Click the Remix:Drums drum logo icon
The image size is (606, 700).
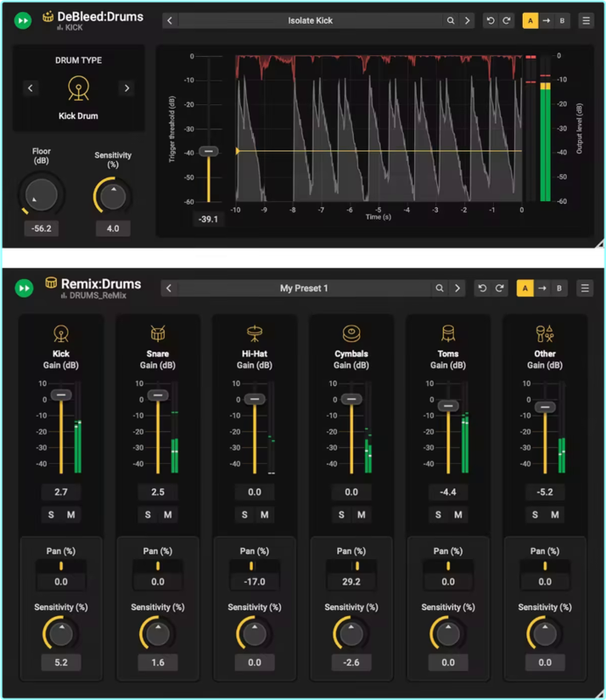(51, 283)
